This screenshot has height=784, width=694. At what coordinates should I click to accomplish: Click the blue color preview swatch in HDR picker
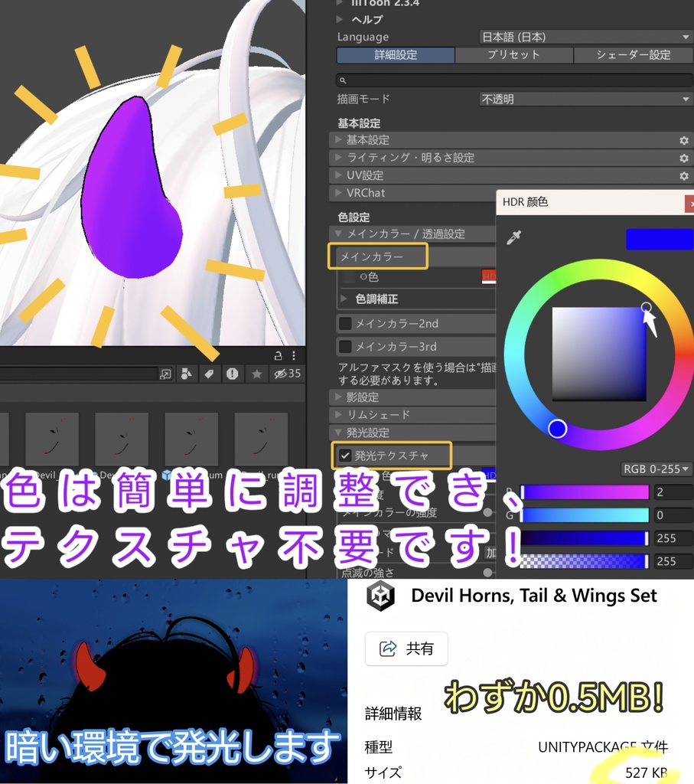(x=660, y=240)
